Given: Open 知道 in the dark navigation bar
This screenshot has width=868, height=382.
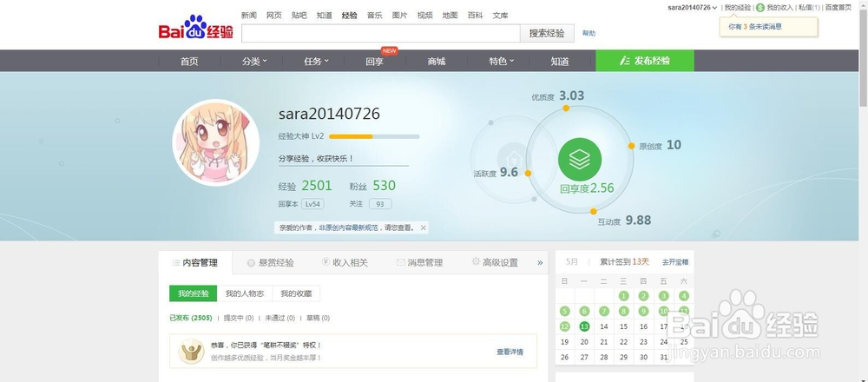Looking at the screenshot, I should click(x=560, y=61).
